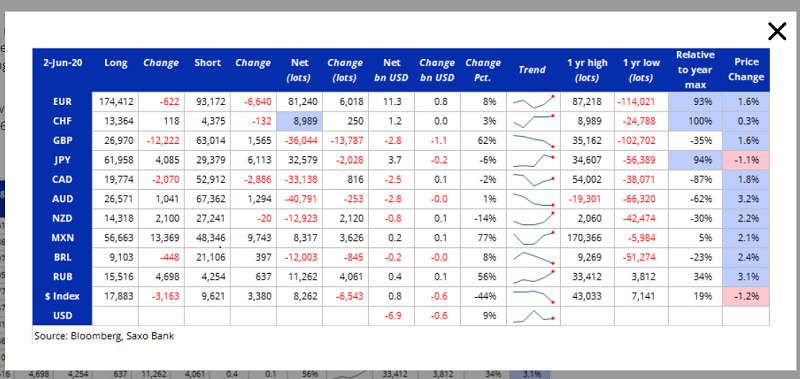Screen dimensions: 800x379
Task: Click the Trend column header
Action: click(x=532, y=70)
